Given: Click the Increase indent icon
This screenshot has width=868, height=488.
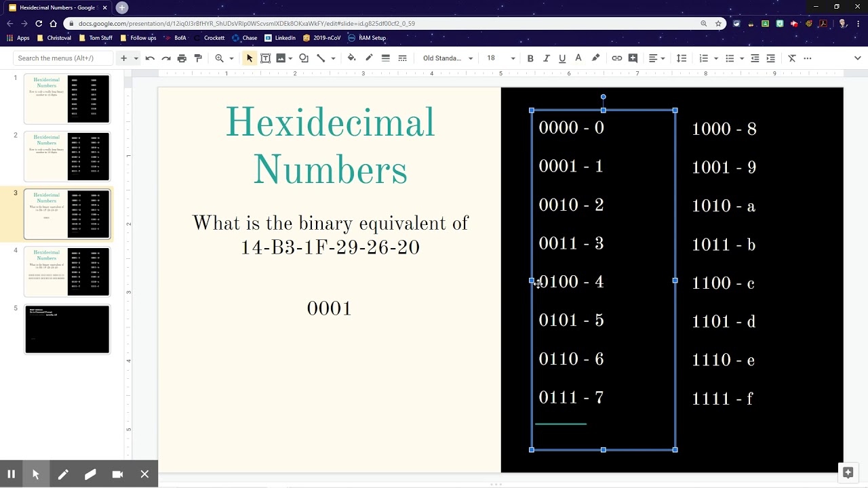Looking at the screenshot, I should (x=770, y=58).
